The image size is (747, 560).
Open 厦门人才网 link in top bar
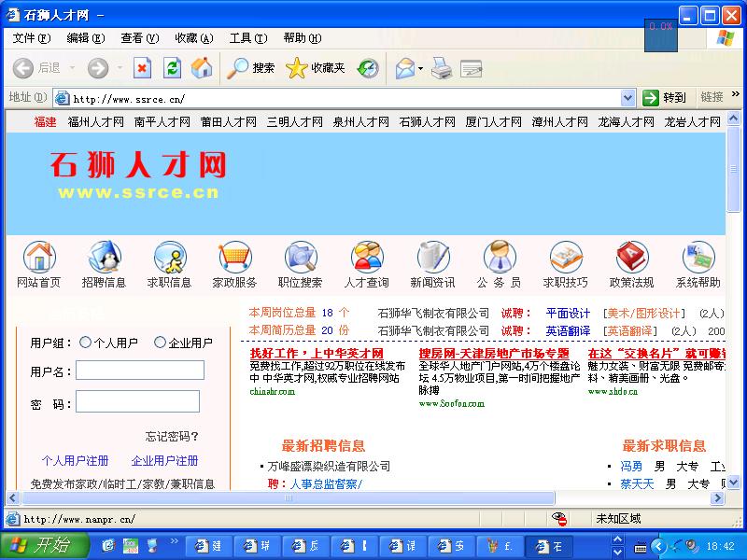(x=494, y=122)
